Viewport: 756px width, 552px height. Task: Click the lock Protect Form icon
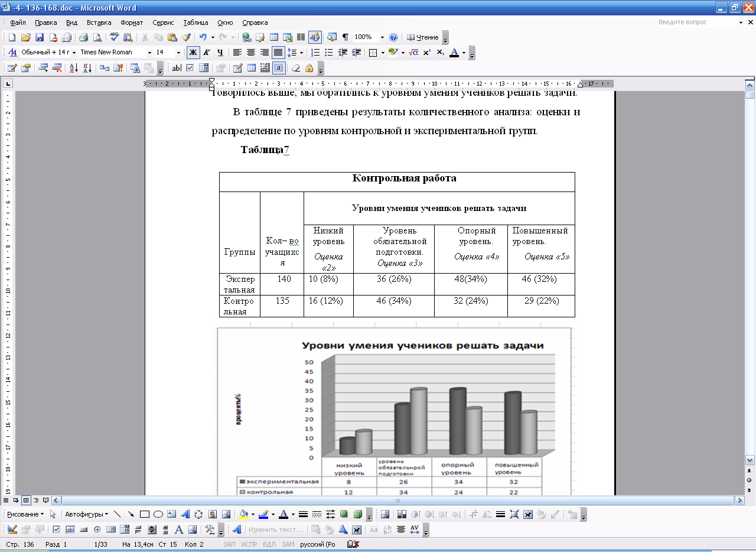tap(309, 68)
